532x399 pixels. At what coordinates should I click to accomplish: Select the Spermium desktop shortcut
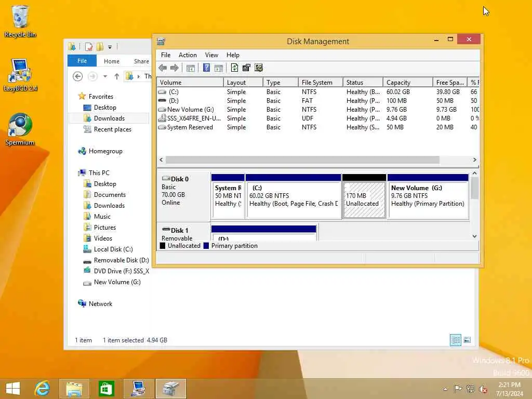[x=20, y=129]
